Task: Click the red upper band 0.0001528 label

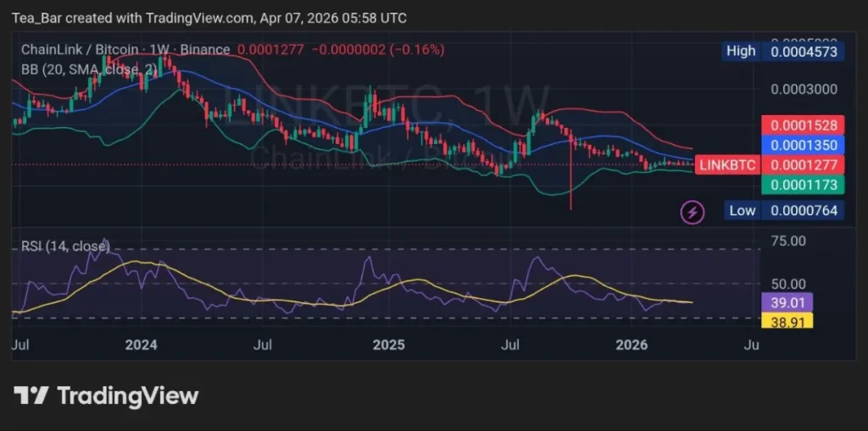Action: (803, 124)
